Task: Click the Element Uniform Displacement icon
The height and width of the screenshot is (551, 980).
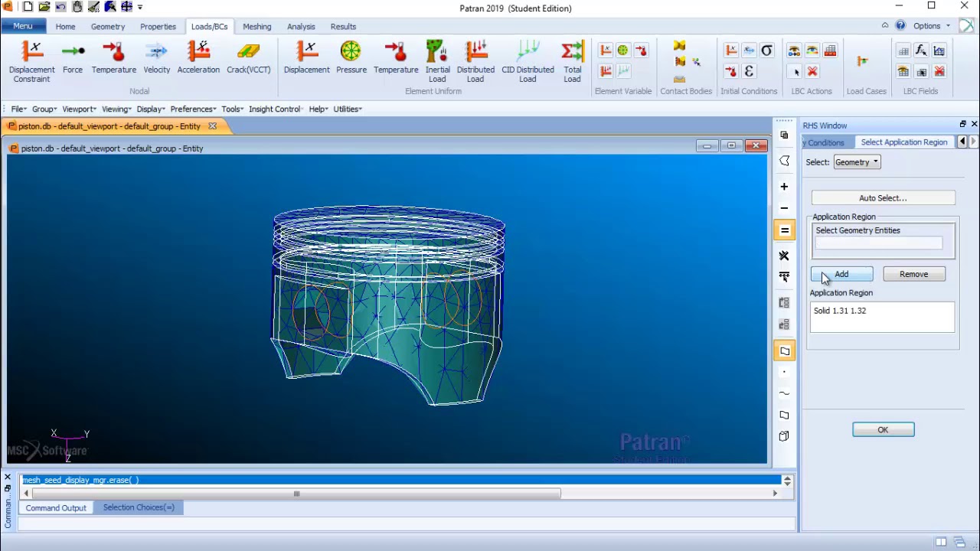Action: coord(306,58)
